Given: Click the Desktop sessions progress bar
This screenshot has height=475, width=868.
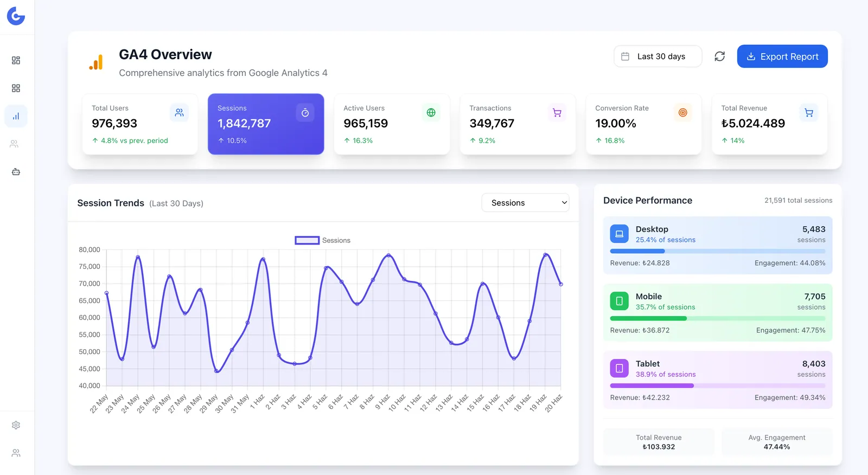Looking at the screenshot, I should point(718,251).
